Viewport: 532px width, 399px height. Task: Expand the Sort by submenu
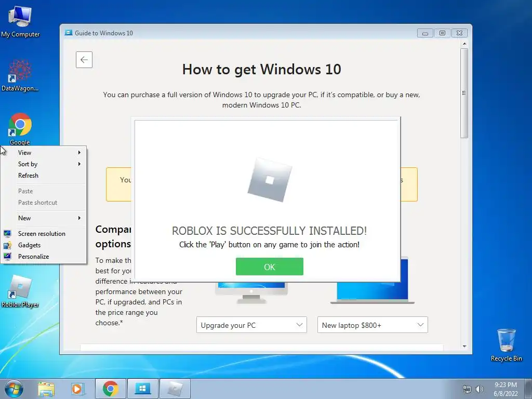[44, 164]
